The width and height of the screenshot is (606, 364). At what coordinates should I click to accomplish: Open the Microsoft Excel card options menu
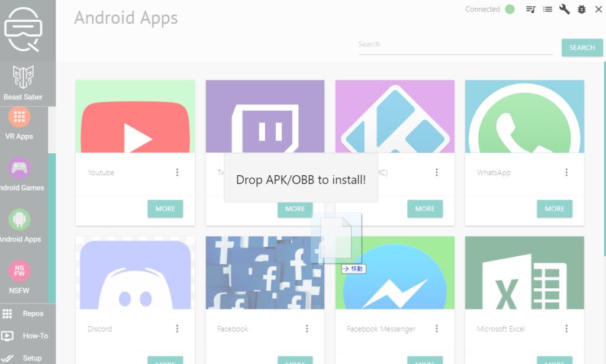click(x=566, y=329)
